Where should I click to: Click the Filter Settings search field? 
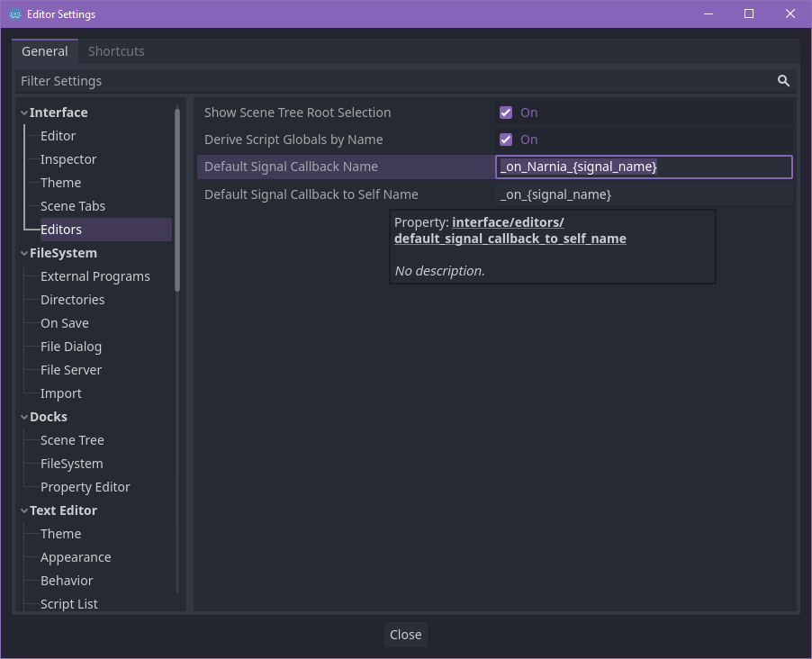pyautogui.click(x=360, y=80)
